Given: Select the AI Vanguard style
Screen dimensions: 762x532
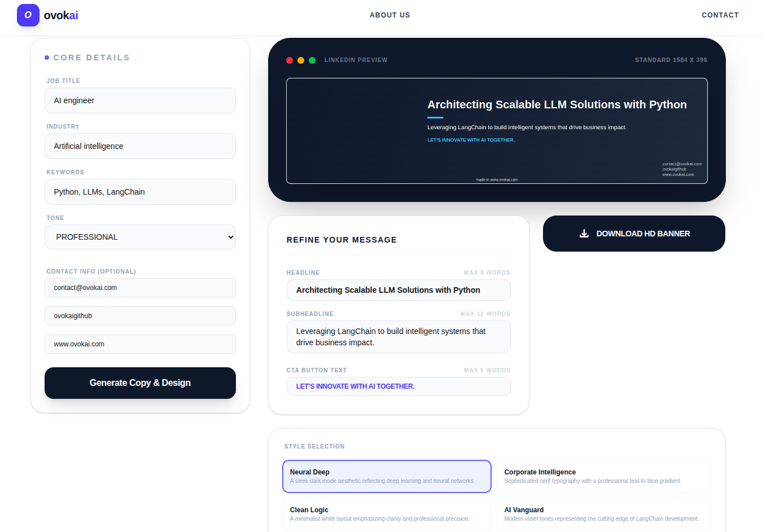Looking at the screenshot, I should (603, 513).
